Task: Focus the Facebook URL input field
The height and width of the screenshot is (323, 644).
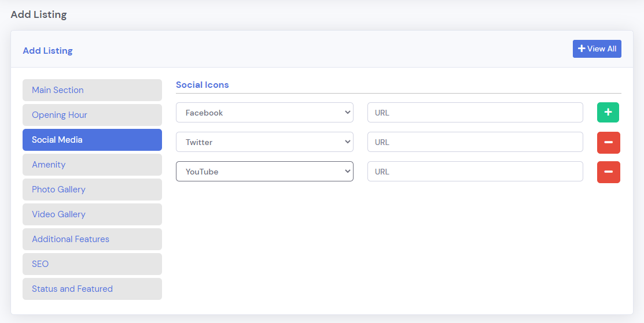Action: click(x=474, y=113)
